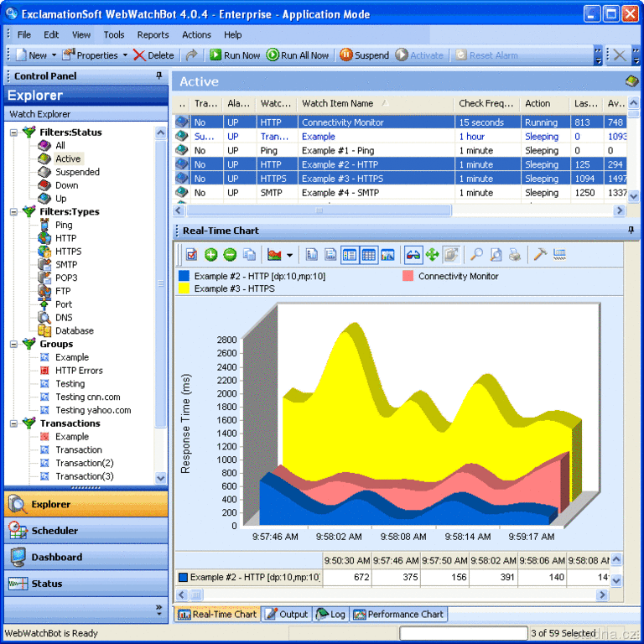
Task: Switch to the Log tab
Action: 330,614
